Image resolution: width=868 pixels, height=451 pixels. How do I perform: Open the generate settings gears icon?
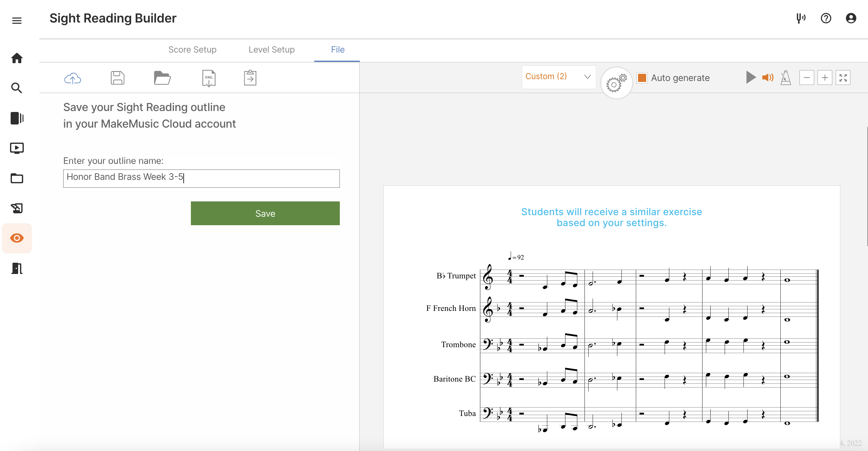[x=616, y=83]
